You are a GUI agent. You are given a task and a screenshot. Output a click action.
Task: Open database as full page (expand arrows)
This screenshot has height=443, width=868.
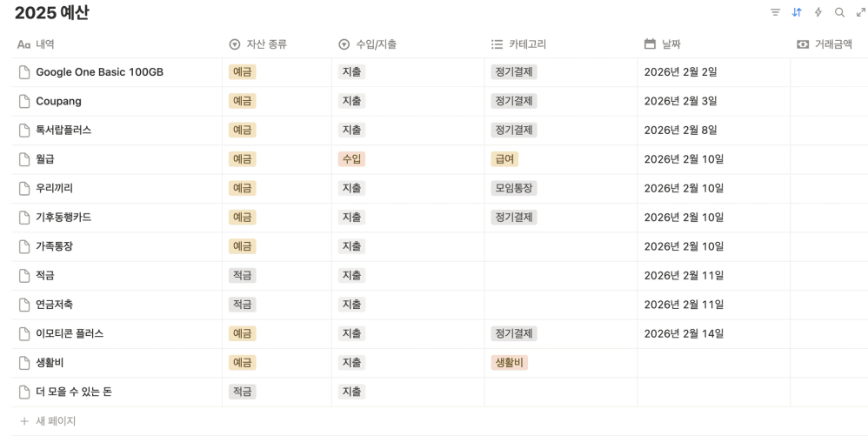point(861,13)
